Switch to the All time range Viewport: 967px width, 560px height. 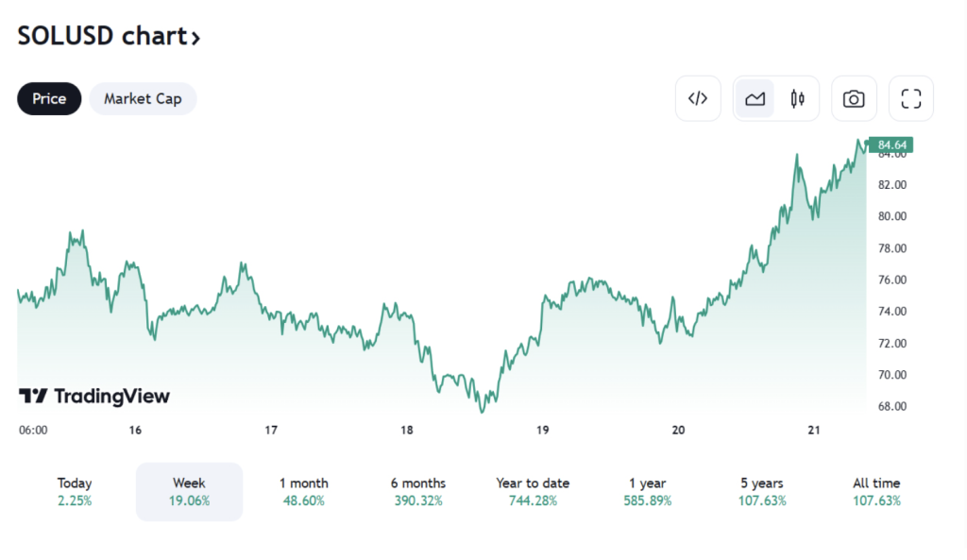875,491
